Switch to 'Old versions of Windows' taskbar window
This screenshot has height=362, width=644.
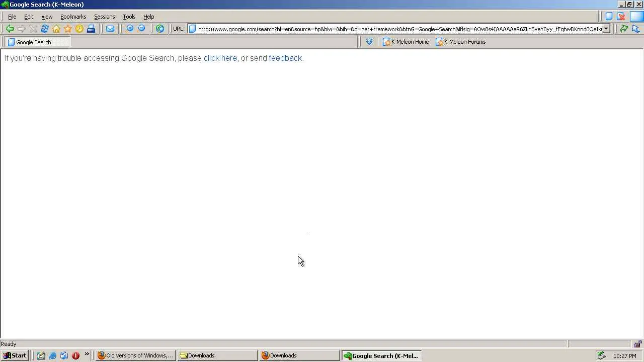pos(136,355)
